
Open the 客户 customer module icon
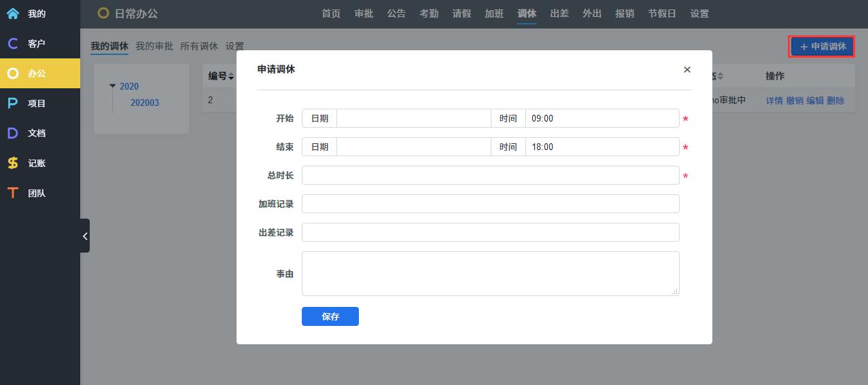click(x=13, y=43)
